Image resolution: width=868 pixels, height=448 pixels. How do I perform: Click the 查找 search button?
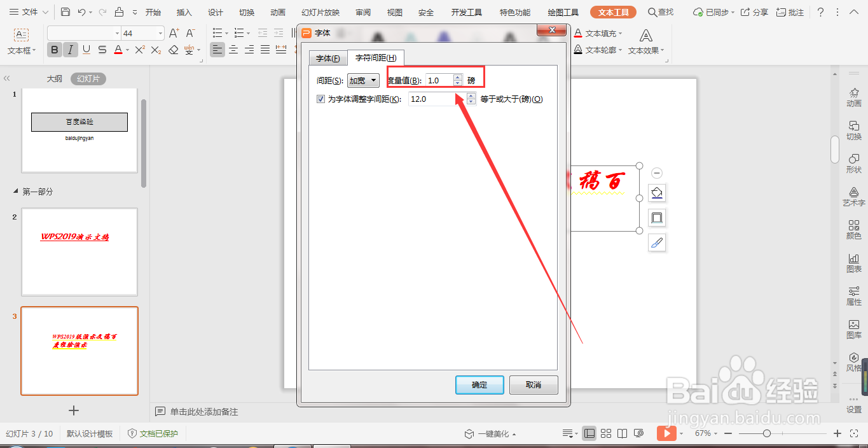tap(661, 12)
